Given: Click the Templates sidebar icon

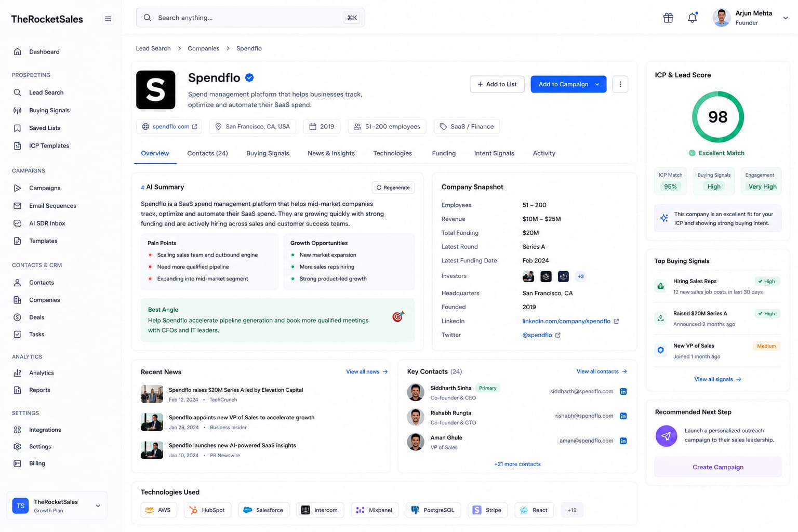Looking at the screenshot, I should 17,241.
